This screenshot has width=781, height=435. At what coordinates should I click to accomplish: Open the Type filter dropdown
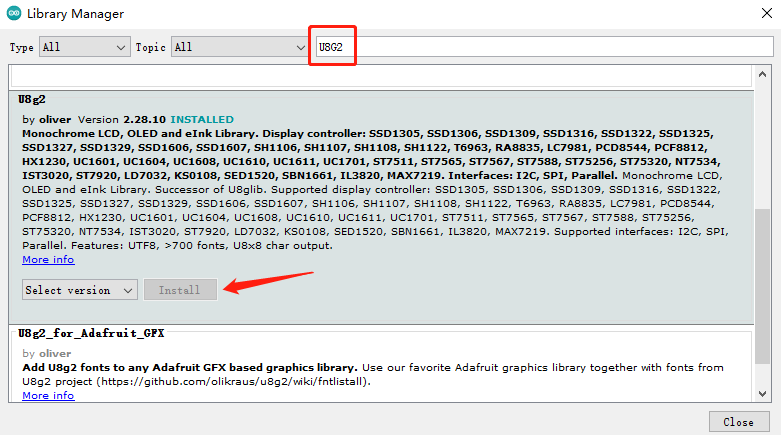coord(85,47)
